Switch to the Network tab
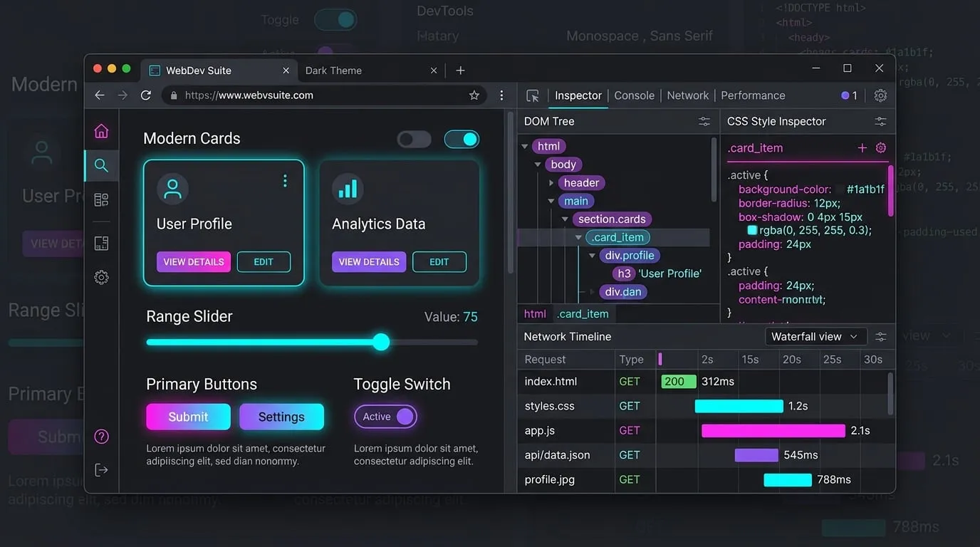 [687, 95]
